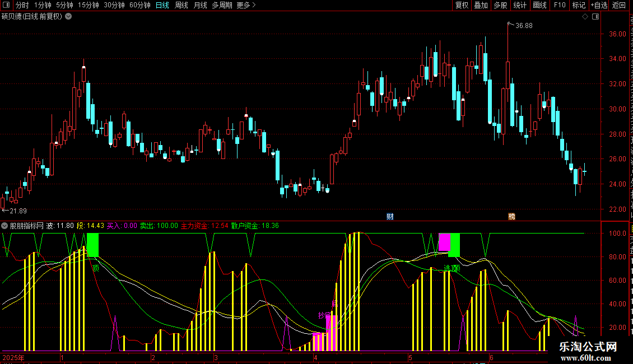Click the 波: 11.80 indicator value
Viewport: 633px width, 364px height.
60,226
